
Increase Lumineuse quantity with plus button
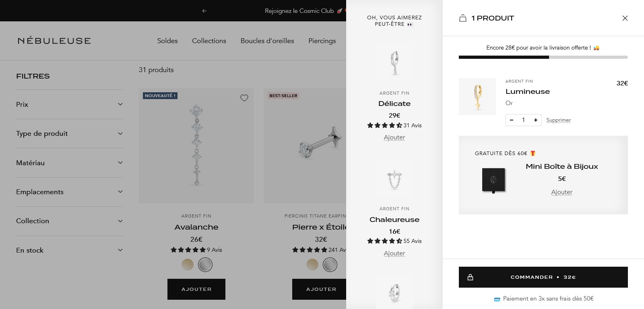pyautogui.click(x=536, y=120)
